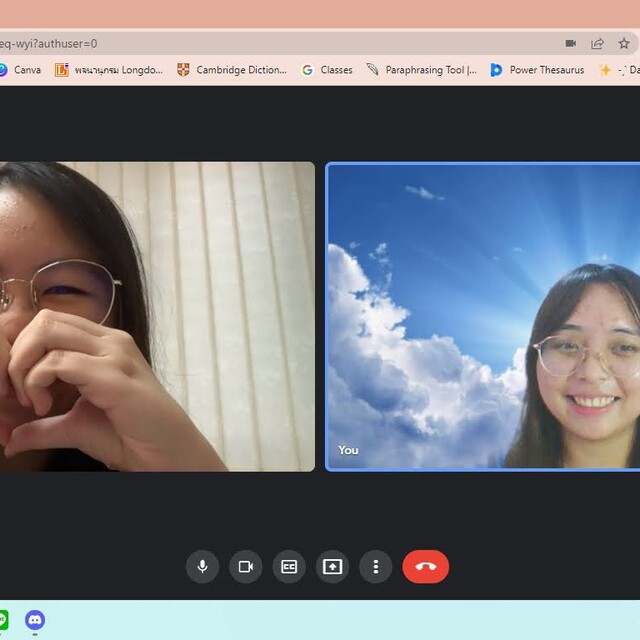Mute the microphone in the call
The height and width of the screenshot is (640, 640).
pyautogui.click(x=202, y=567)
